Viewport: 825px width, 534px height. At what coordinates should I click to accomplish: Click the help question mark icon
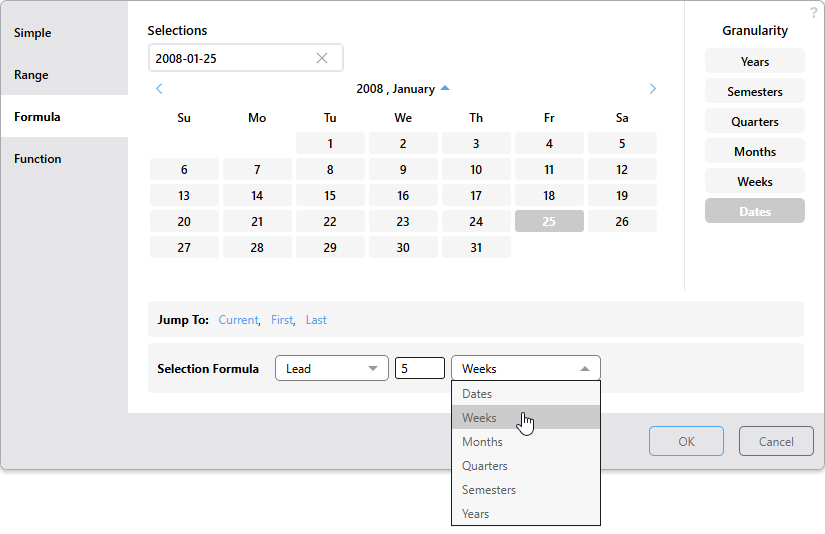(x=813, y=12)
